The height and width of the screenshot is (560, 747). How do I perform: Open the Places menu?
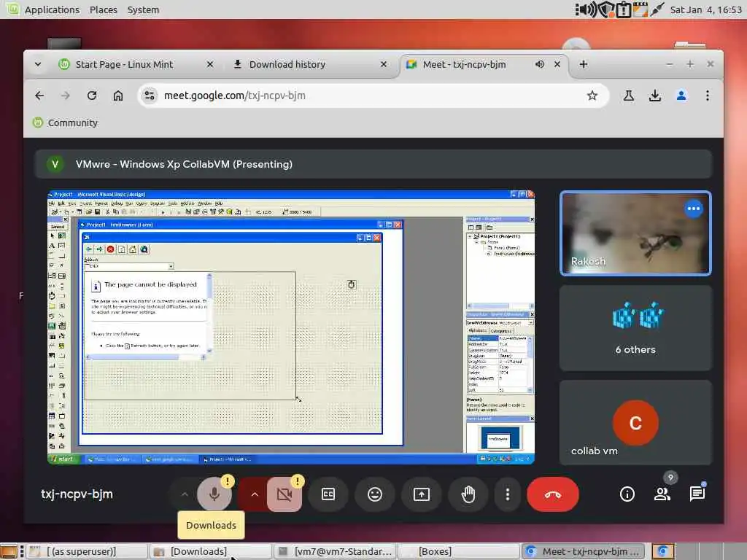(104, 9)
